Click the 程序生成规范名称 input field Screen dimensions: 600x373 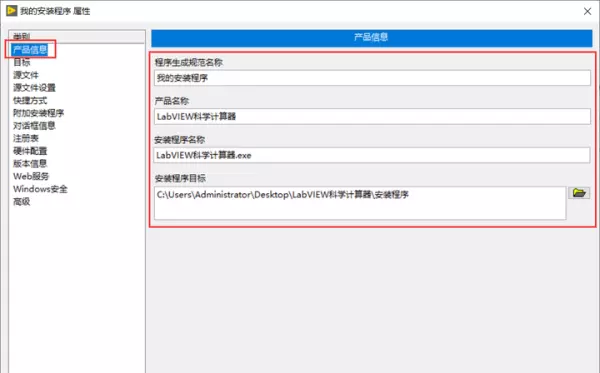372,78
